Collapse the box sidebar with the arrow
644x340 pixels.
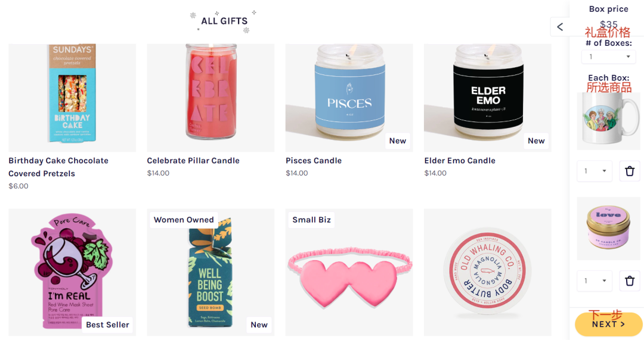pyautogui.click(x=560, y=27)
